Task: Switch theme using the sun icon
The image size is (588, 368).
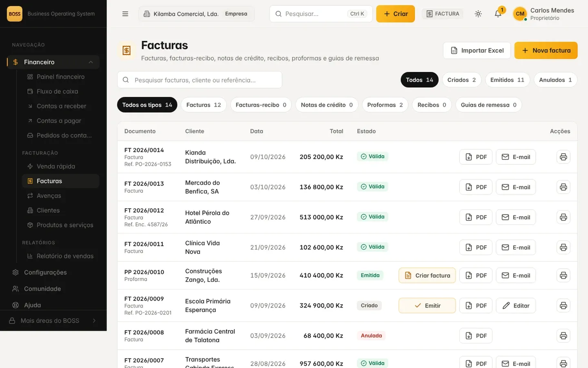Action: (x=478, y=14)
